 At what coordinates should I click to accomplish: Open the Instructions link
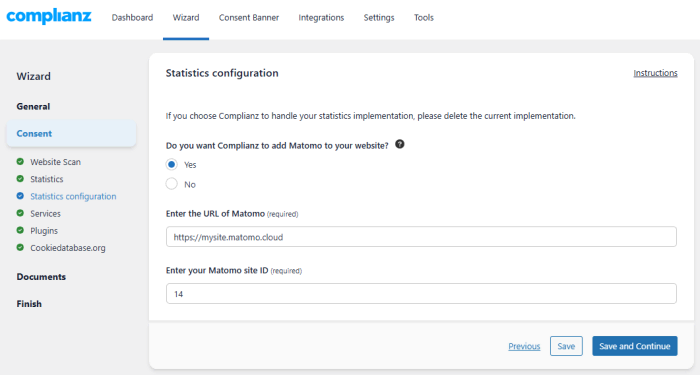click(655, 73)
